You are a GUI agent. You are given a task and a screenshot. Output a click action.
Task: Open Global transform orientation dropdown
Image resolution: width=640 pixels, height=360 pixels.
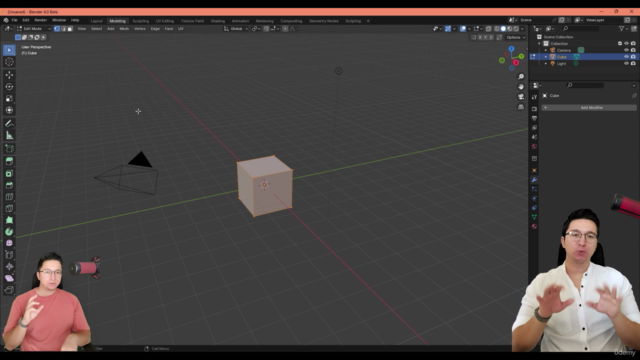[x=236, y=29]
